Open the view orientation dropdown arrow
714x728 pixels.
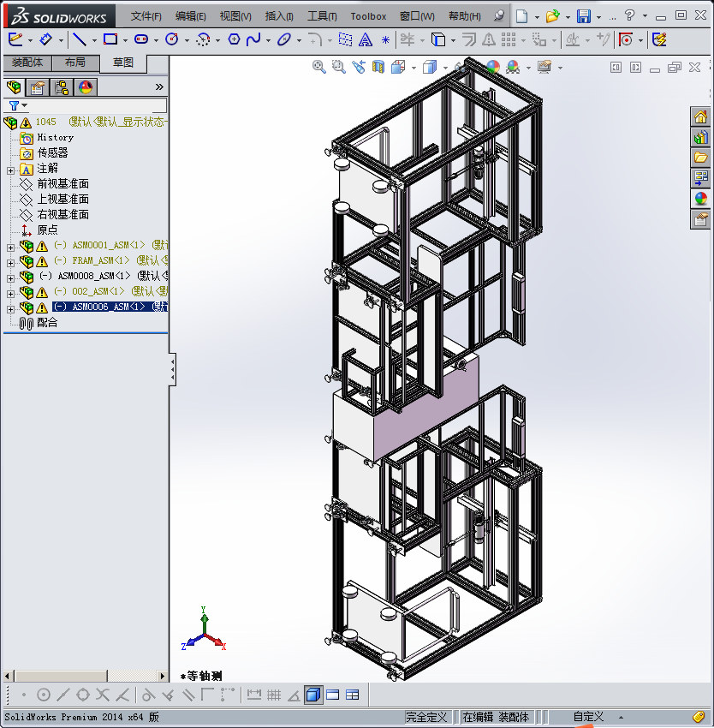pos(414,69)
